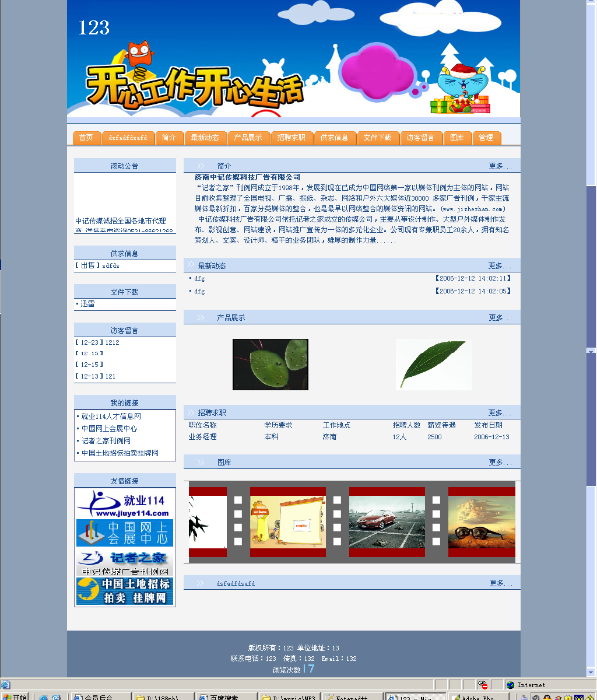Open the 首页 navigation tab
This screenshot has width=597, height=700.
(x=86, y=138)
